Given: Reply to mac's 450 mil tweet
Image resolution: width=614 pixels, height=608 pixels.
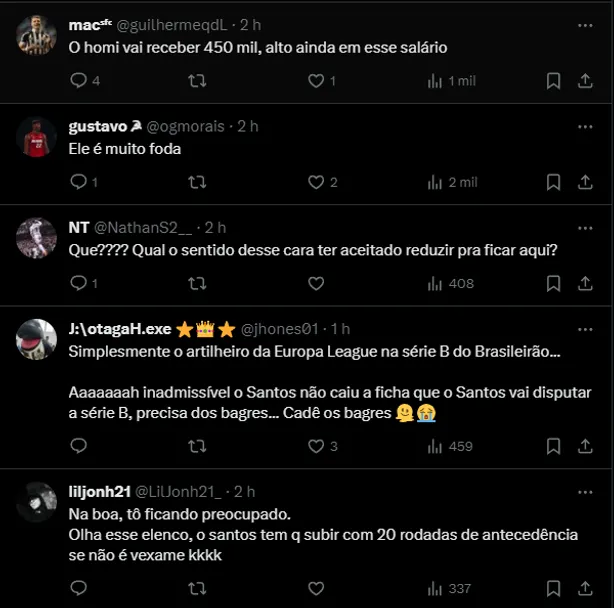Looking at the screenshot, I should click(77, 80).
